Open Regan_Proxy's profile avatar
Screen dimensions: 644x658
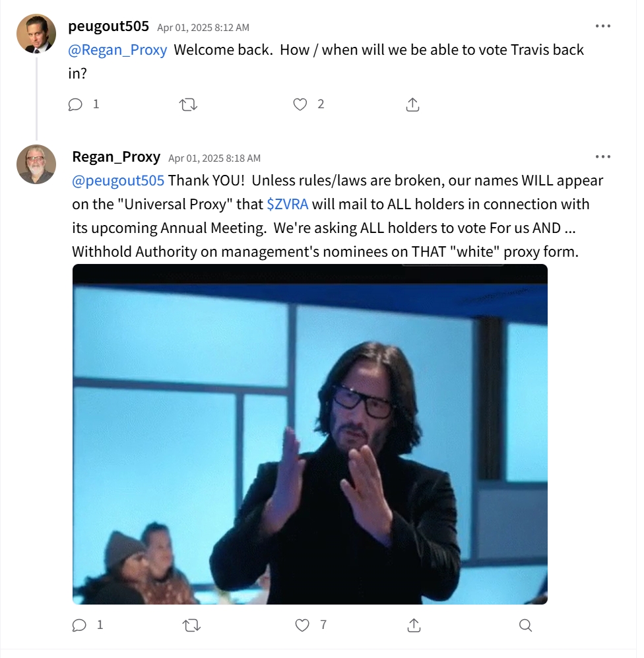36,164
